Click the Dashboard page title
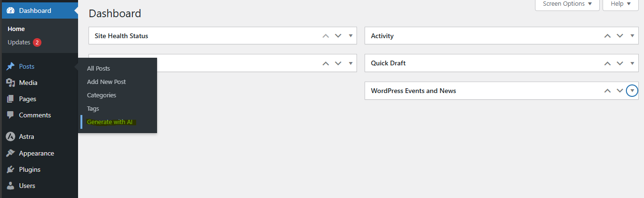Image resolution: width=644 pixels, height=198 pixels. pyautogui.click(x=115, y=13)
